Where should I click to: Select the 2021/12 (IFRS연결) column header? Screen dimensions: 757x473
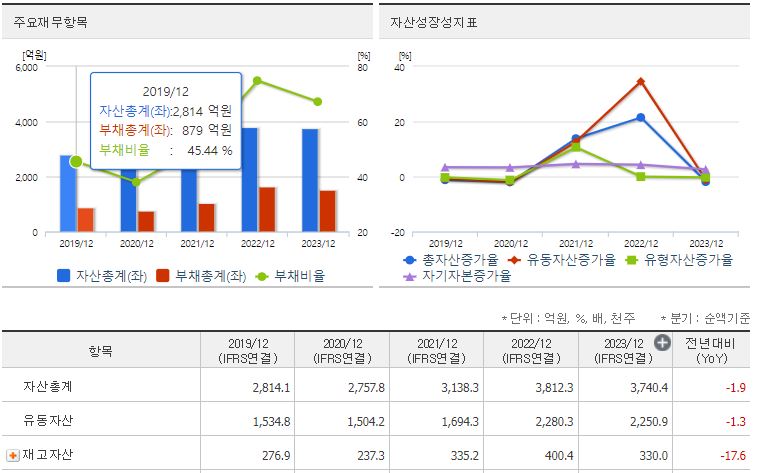[x=436, y=350]
